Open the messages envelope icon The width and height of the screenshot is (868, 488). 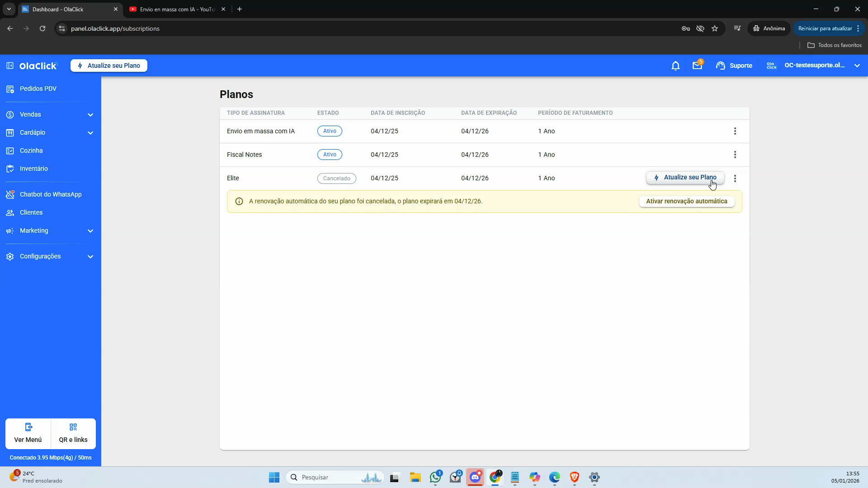pyautogui.click(x=697, y=66)
